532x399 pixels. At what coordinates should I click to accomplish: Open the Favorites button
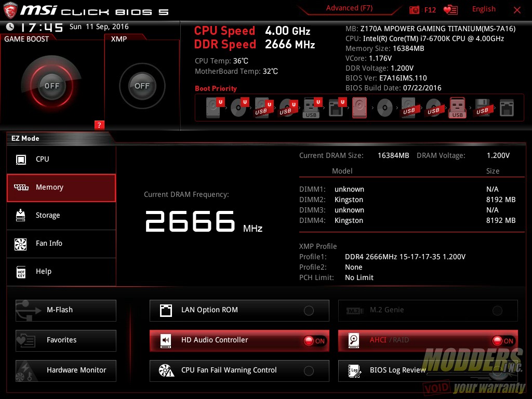66,341
